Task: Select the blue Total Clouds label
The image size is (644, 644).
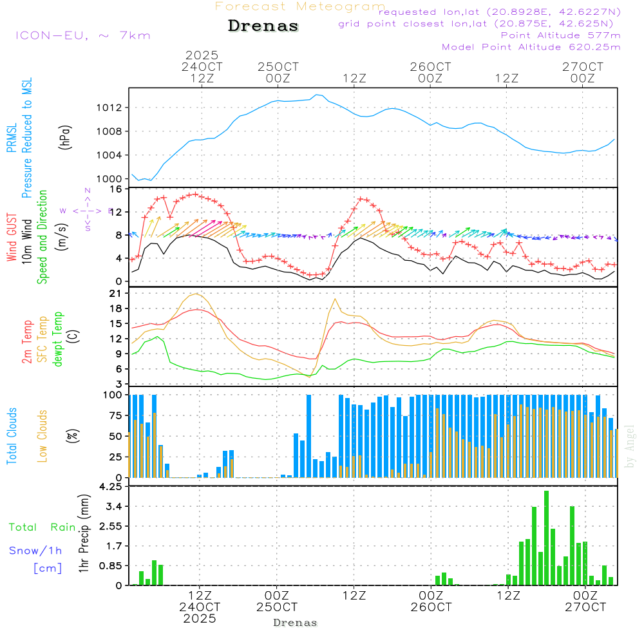Action: [12, 435]
